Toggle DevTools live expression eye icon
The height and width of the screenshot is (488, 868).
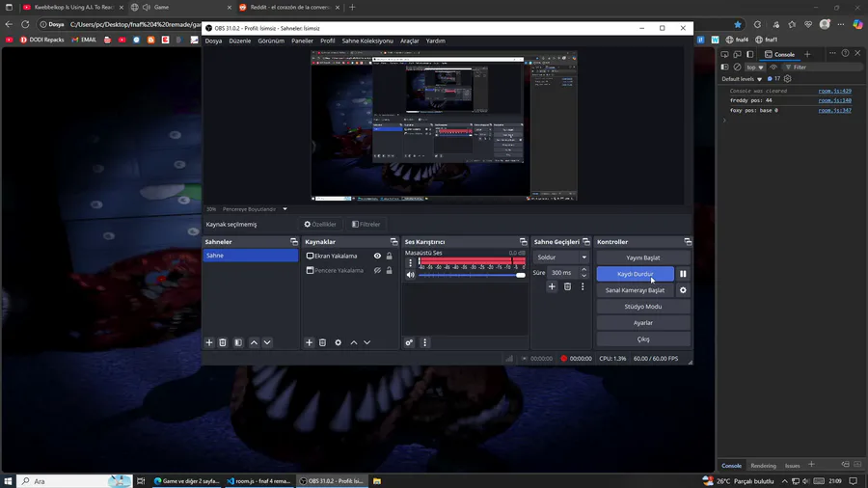(x=773, y=67)
